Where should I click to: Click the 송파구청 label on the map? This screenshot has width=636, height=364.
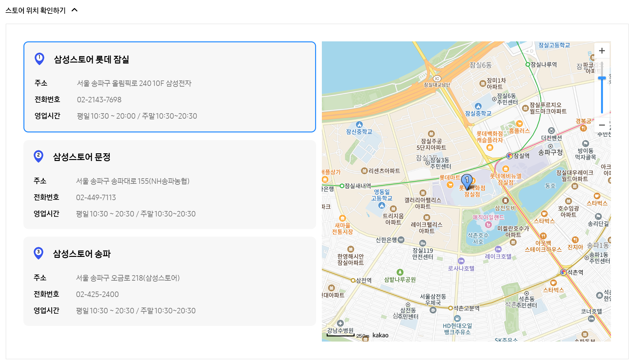click(x=550, y=152)
